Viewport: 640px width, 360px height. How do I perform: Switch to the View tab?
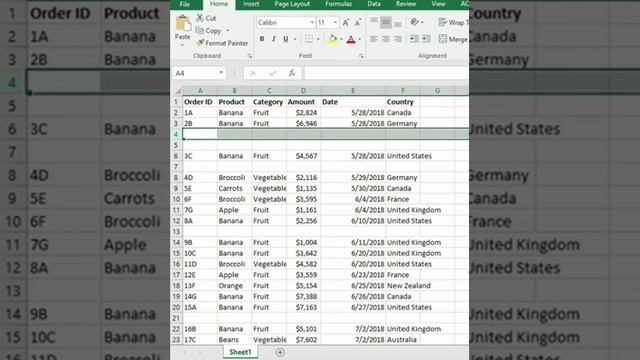pos(438,4)
